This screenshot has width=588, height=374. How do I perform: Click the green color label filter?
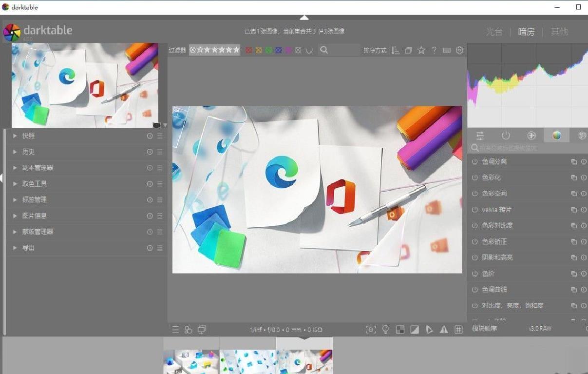point(268,50)
